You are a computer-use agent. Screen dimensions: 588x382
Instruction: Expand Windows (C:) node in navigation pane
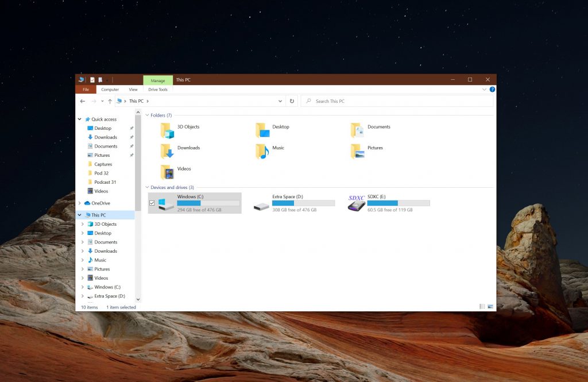[x=83, y=287]
